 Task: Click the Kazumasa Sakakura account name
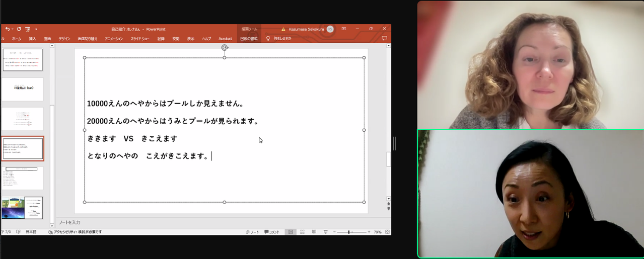(x=307, y=29)
